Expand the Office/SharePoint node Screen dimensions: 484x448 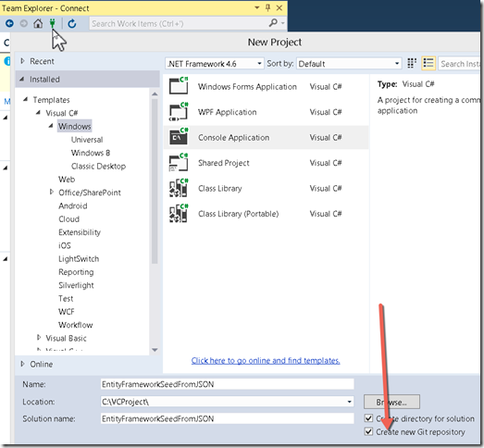pyautogui.click(x=52, y=192)
